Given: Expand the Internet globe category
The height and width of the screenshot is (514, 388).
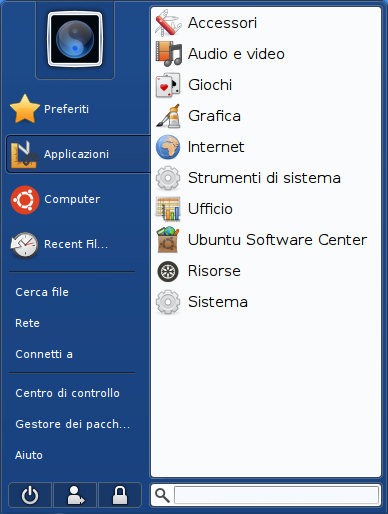Looking at the screenshot, I should (x=266, y=147).
